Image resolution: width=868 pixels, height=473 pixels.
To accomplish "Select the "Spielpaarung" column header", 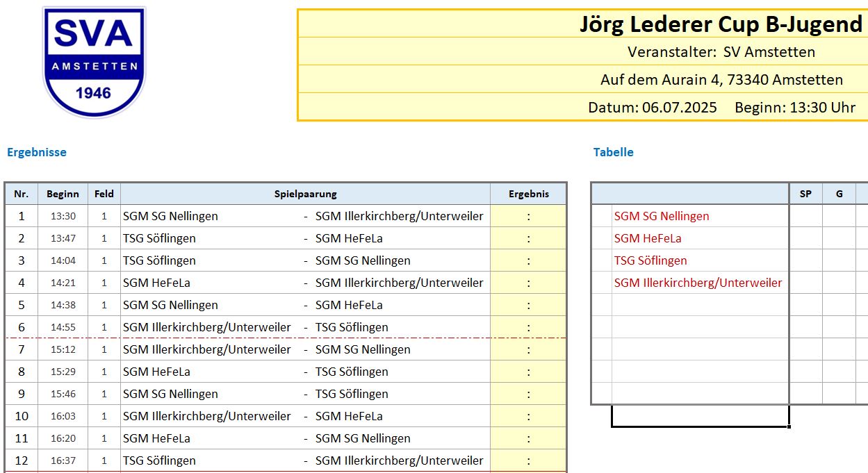I will point(305,194).
